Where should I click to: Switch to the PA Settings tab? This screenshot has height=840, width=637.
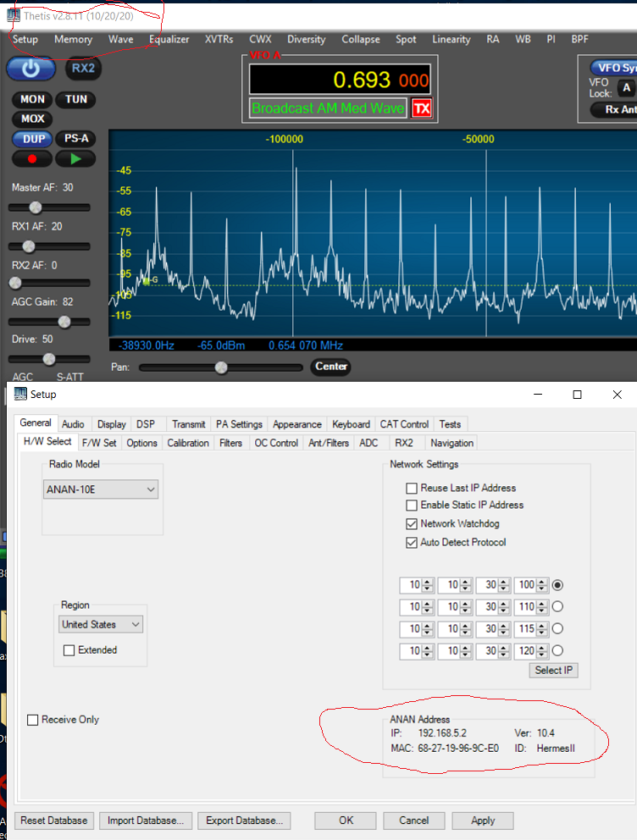click(239, 424)
